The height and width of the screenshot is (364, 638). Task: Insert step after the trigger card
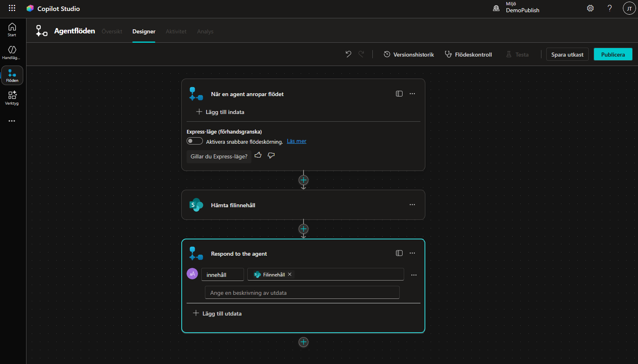point(304,180)
